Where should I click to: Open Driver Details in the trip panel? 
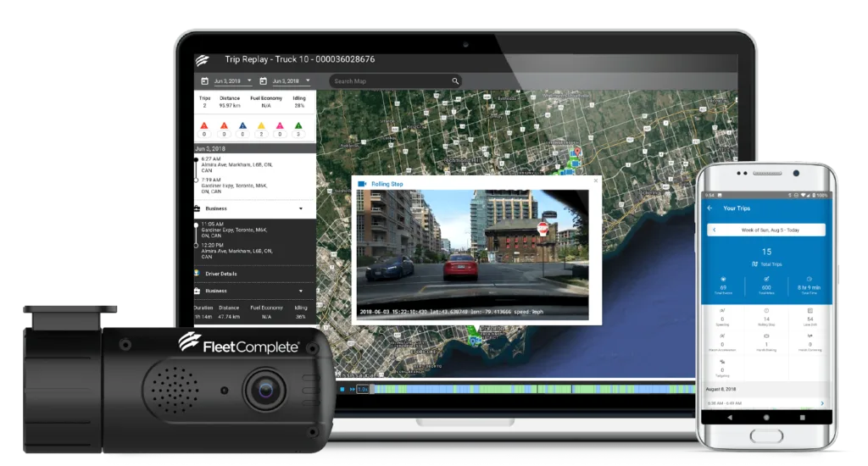[x=221, y=274]
